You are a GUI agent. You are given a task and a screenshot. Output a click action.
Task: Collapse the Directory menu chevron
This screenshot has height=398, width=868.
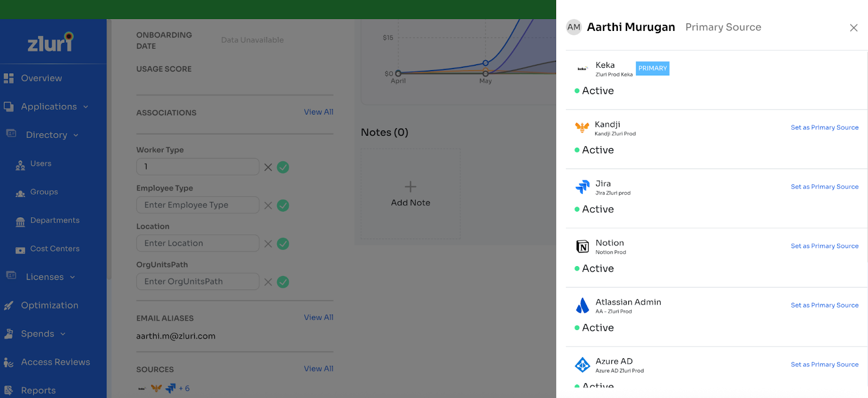pyautogui.click(x=76, y=135)
